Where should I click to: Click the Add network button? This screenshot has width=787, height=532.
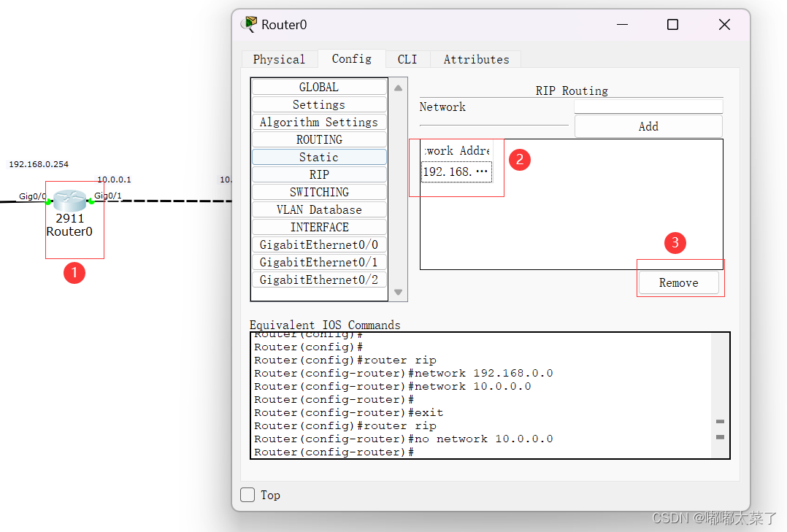tap(648, 126)
